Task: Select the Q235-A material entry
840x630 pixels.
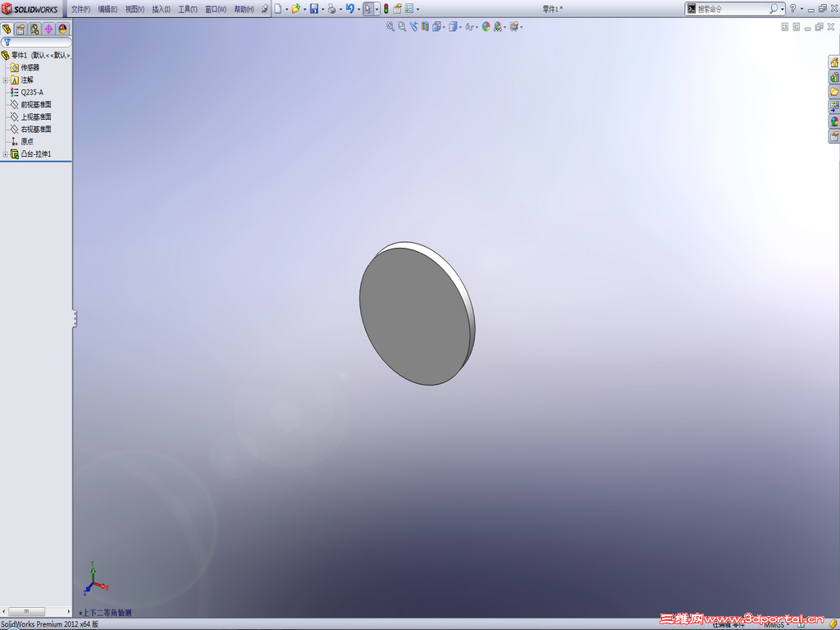Action: click(x=31, y=92)
